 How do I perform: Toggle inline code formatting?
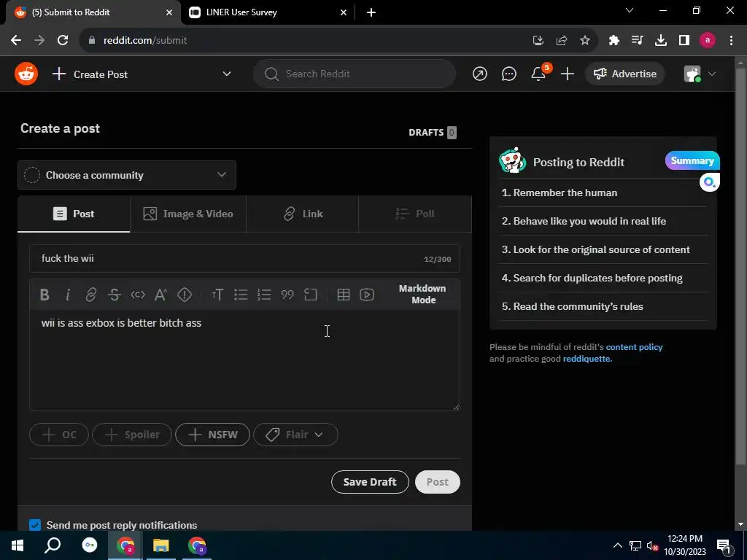pos(138,295)
